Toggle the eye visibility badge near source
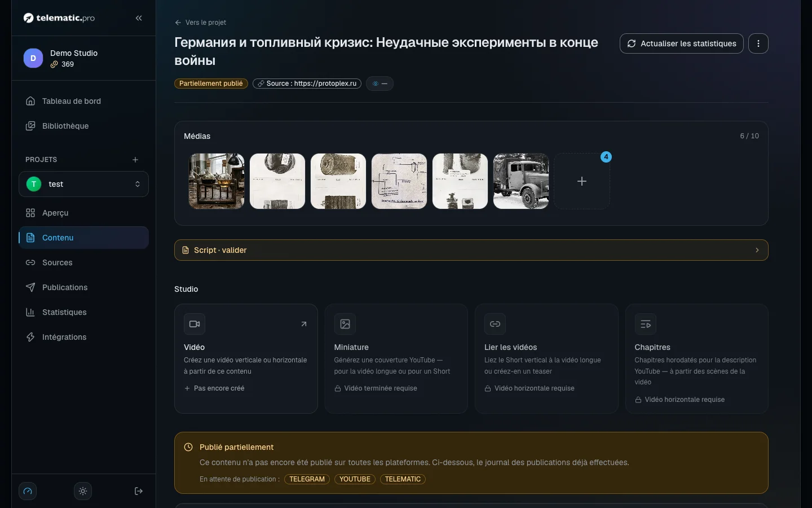The width and height of the screenshot is (812, 508). point(379,84)
